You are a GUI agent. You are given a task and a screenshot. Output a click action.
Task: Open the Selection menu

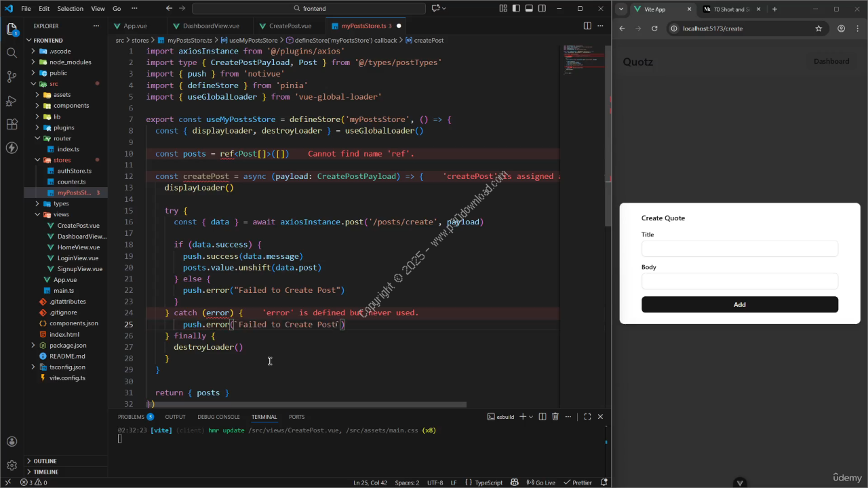click(x=70, y=9)
